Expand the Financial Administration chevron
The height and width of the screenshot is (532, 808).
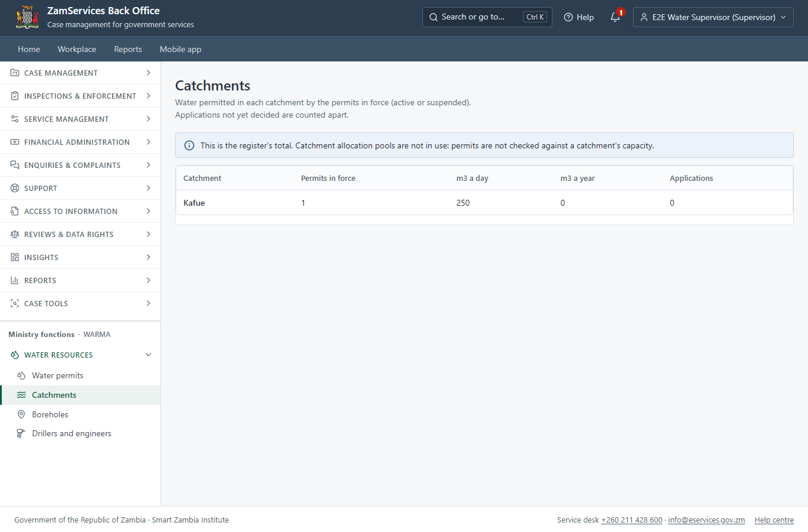[x=148, y=142]
